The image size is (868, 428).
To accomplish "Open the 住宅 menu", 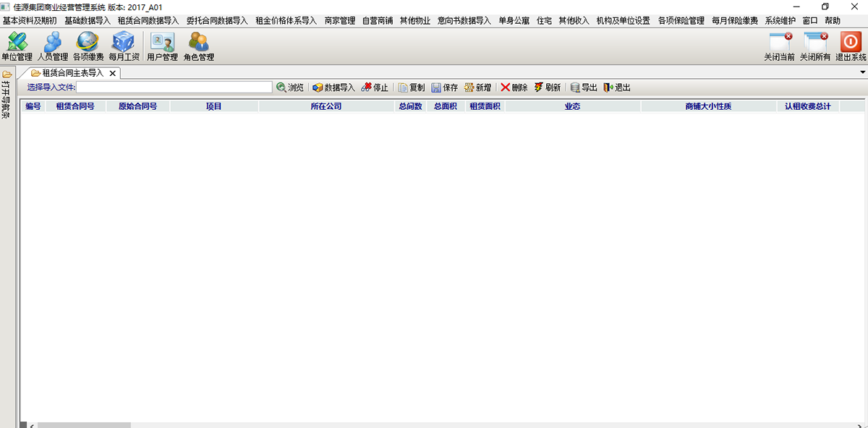I will (544, 20).
